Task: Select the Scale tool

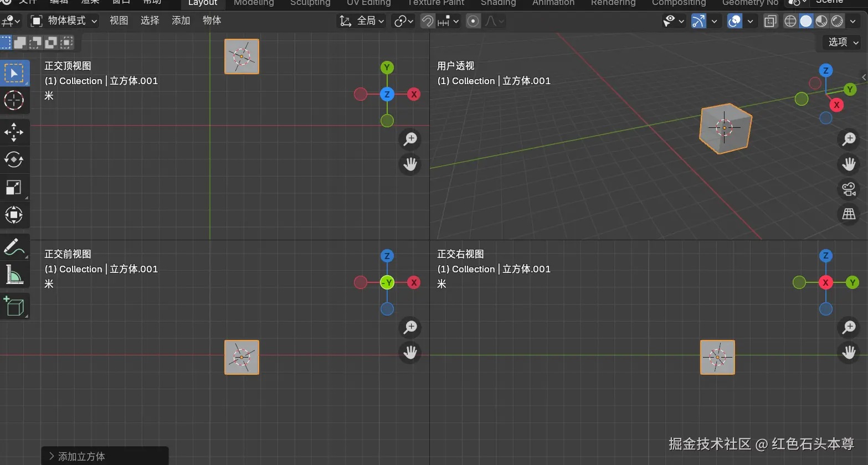Action: [14, 187]
